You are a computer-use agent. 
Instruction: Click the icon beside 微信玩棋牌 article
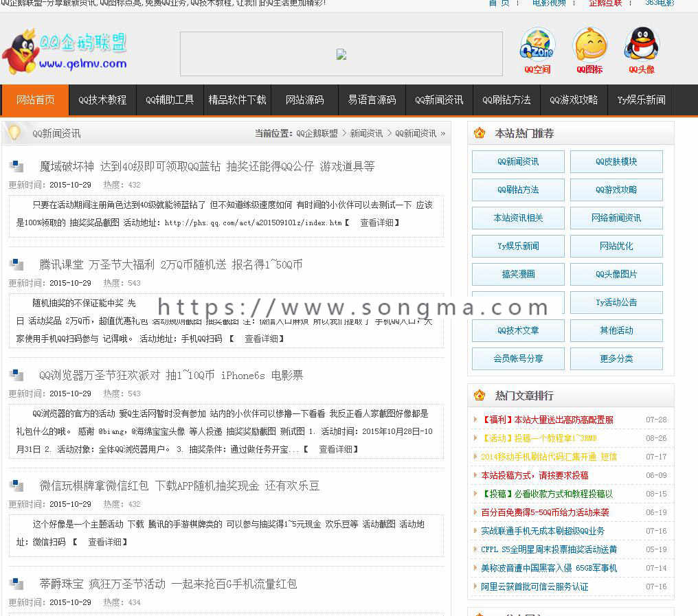[x=17, y=486]
